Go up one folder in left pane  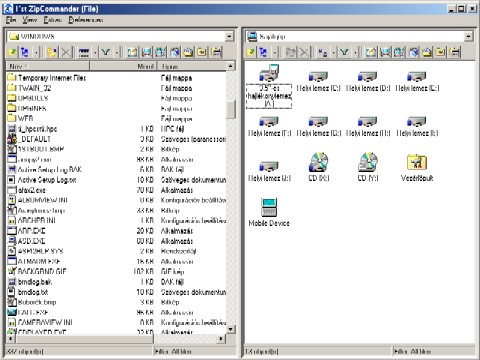coord(12,52)
